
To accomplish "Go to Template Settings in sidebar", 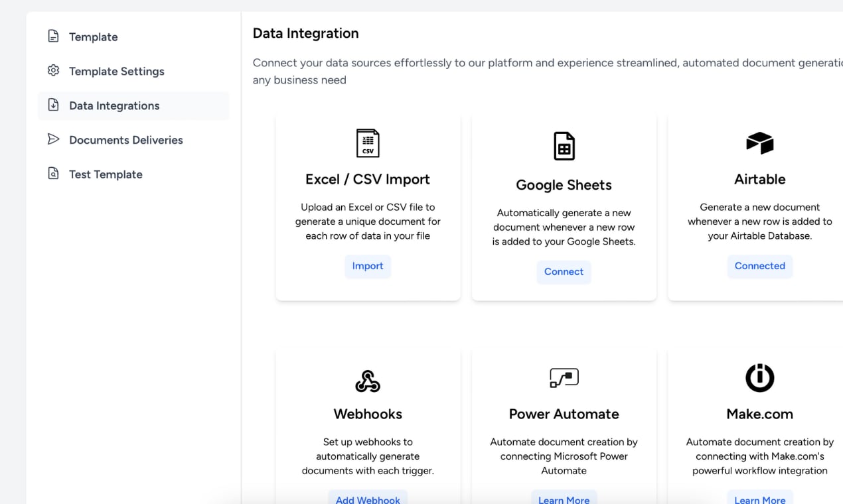I will click(117, 72).
